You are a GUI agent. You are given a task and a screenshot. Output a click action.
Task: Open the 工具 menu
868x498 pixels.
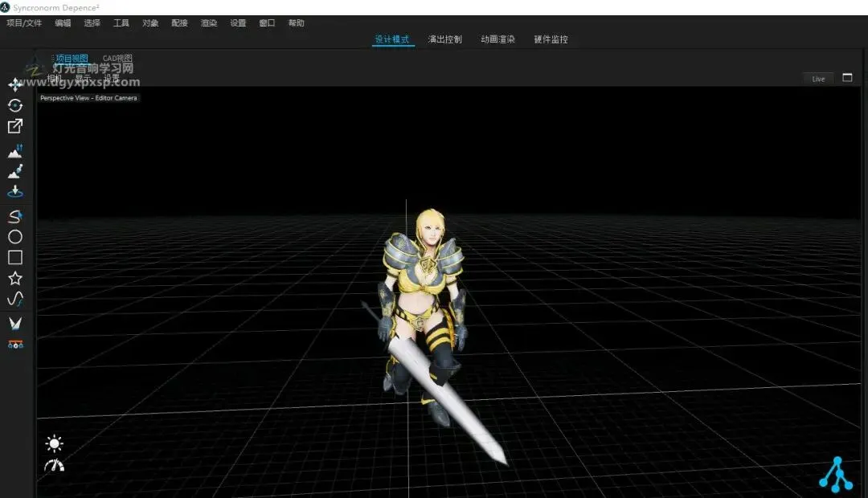[121, 22]
